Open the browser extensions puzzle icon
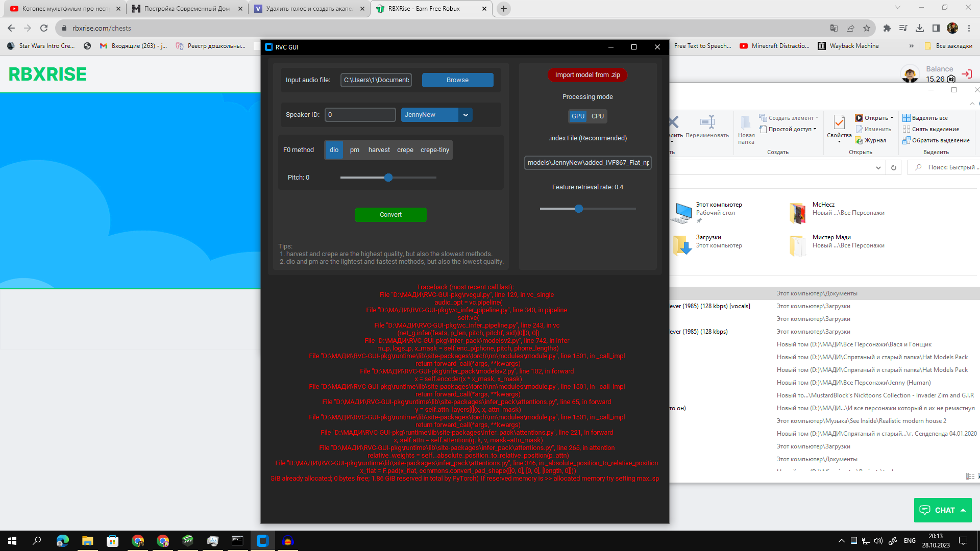 pos(887,28)
